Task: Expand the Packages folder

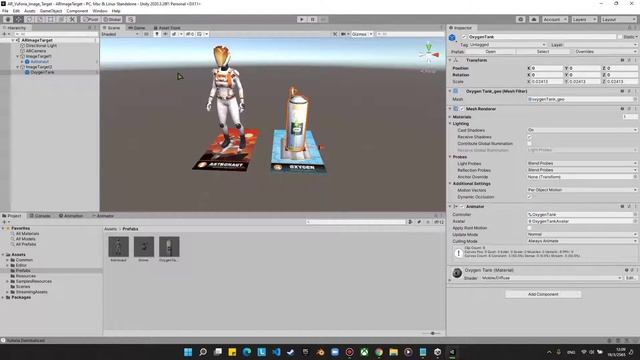Action: coord(3,298)
